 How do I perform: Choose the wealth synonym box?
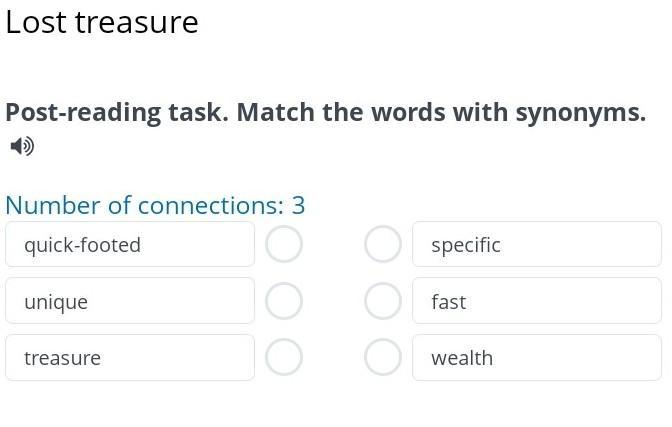536,357
